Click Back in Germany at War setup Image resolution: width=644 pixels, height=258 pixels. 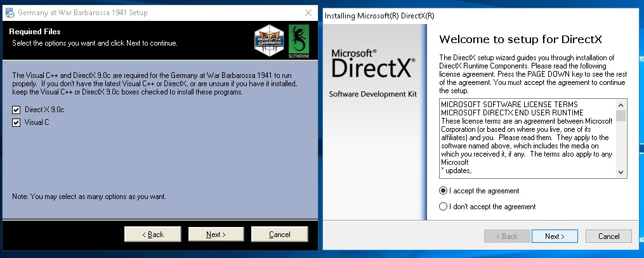pyautogui.click(x=153, y=234)
